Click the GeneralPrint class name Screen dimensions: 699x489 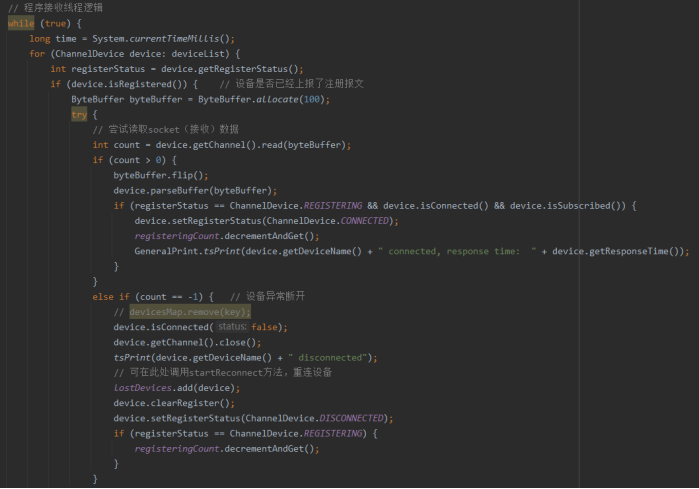(x=166, y=251)
